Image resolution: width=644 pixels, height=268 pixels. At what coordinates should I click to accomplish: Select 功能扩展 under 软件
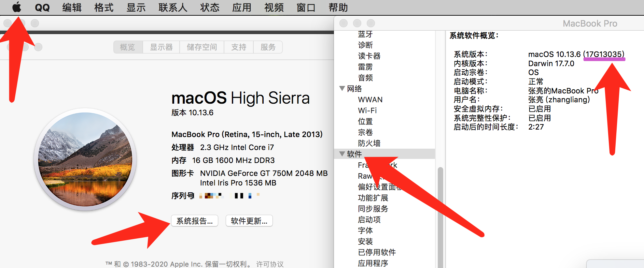pyautogui.click(x=373, y=198)
